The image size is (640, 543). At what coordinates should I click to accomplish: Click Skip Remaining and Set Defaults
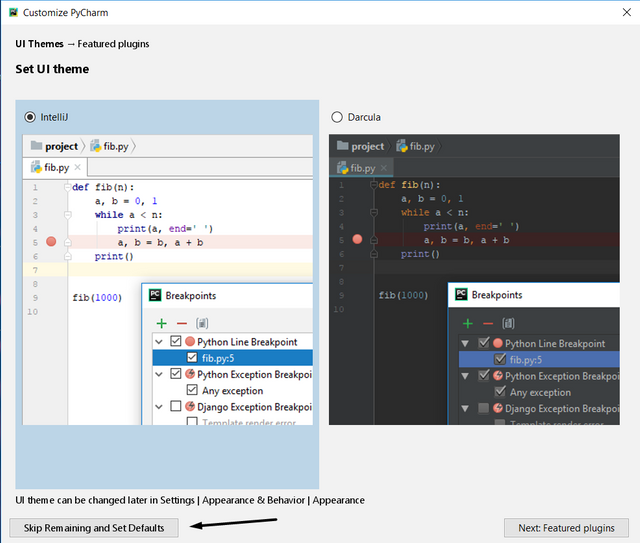[x=94, y=528]
